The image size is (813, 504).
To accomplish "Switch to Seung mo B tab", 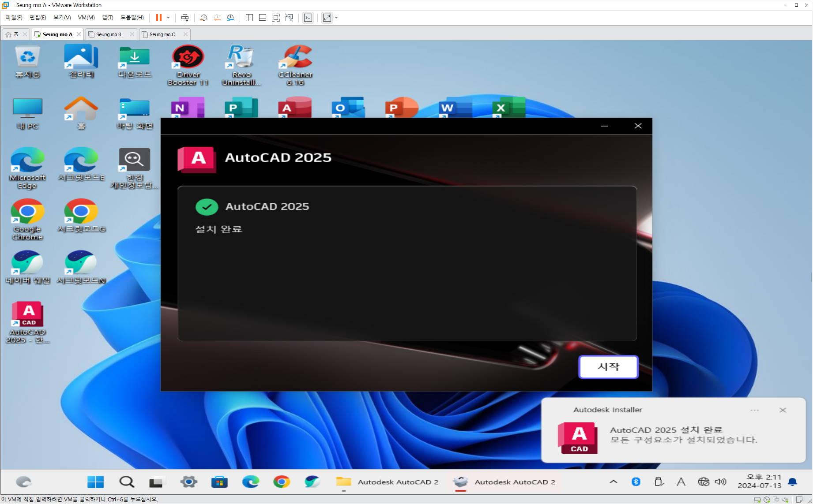I will pos(108,34).
